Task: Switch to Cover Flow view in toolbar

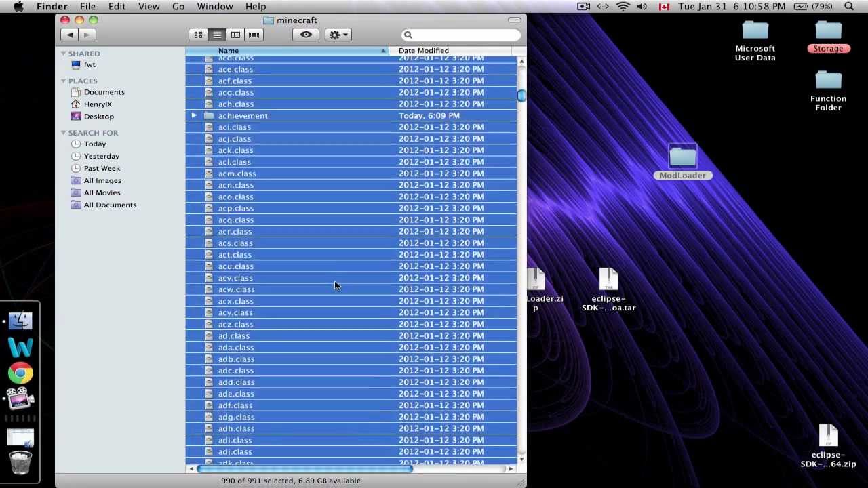Action: [254, 35]
